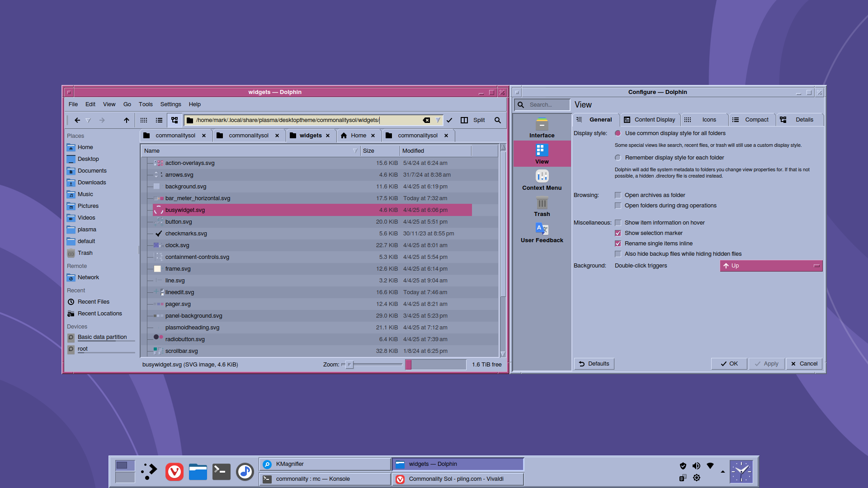Screen dimensions: 868x488
Task: Go up one folder with the up arrow
Action: coord(127,120)
